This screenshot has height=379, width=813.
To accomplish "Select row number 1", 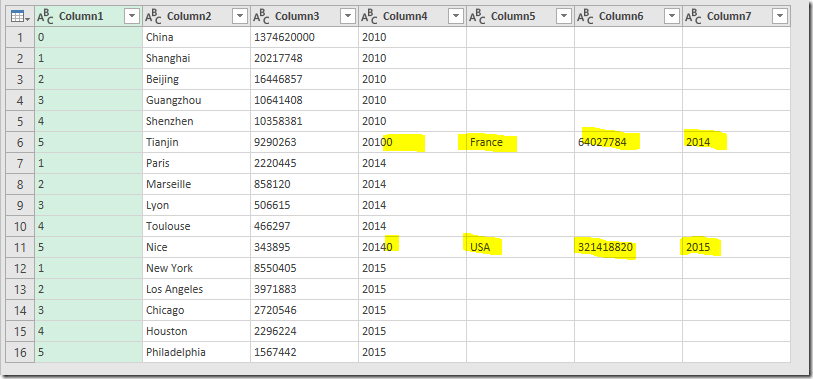I will tap(20, 37).
